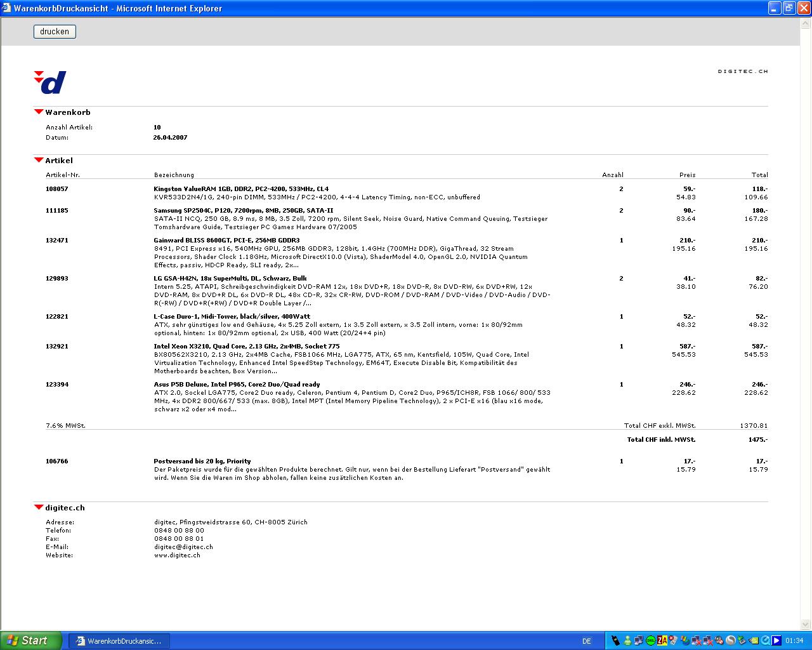Image resolution: width=812 pixels, height=650 pixels.
Task: Click the digitec 'd' logo
Action: coord(50,83)
